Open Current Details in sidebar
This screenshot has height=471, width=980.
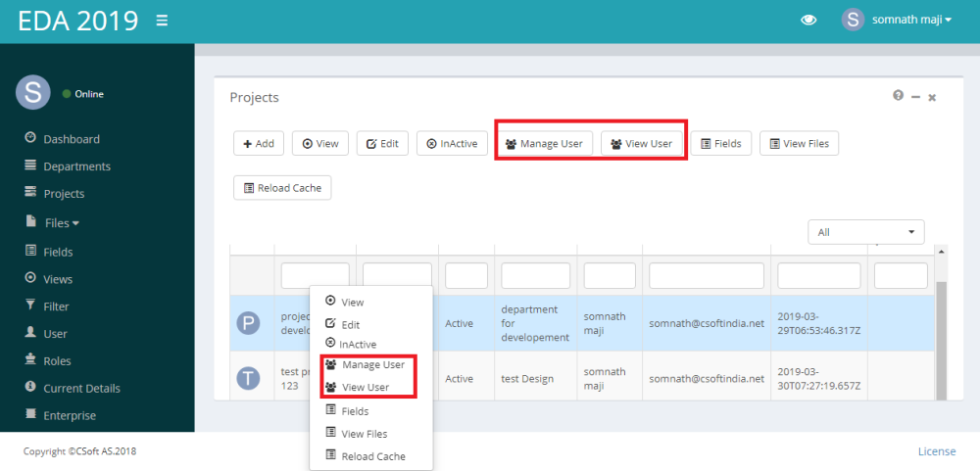click(82, 389)
